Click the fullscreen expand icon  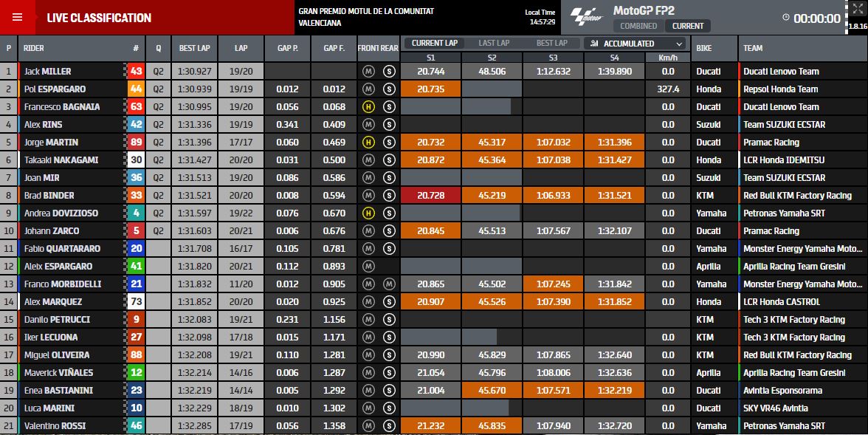857,8
